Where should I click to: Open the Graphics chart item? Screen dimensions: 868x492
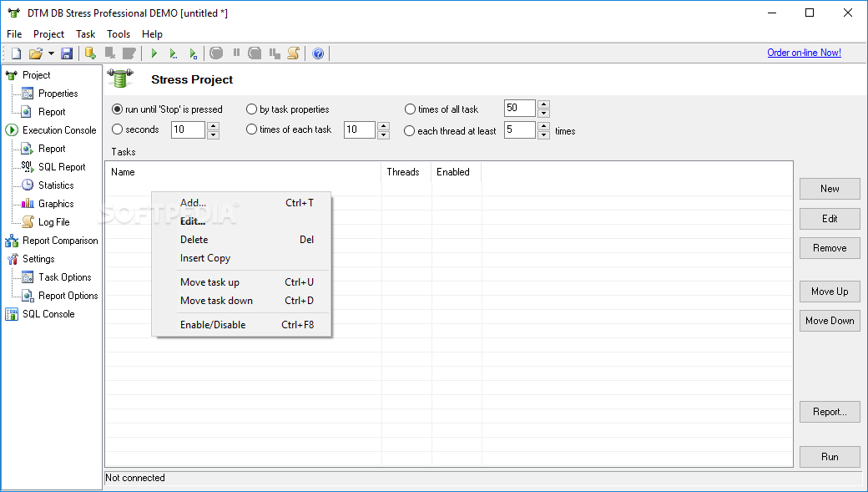click(55, 203)
